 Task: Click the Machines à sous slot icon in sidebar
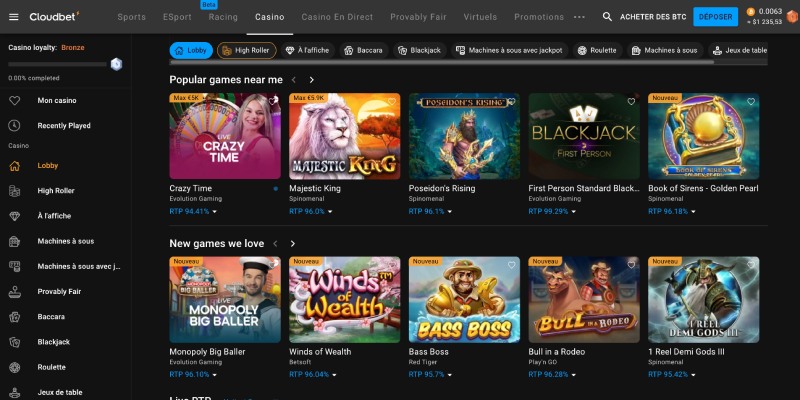[x=14, y=241]
